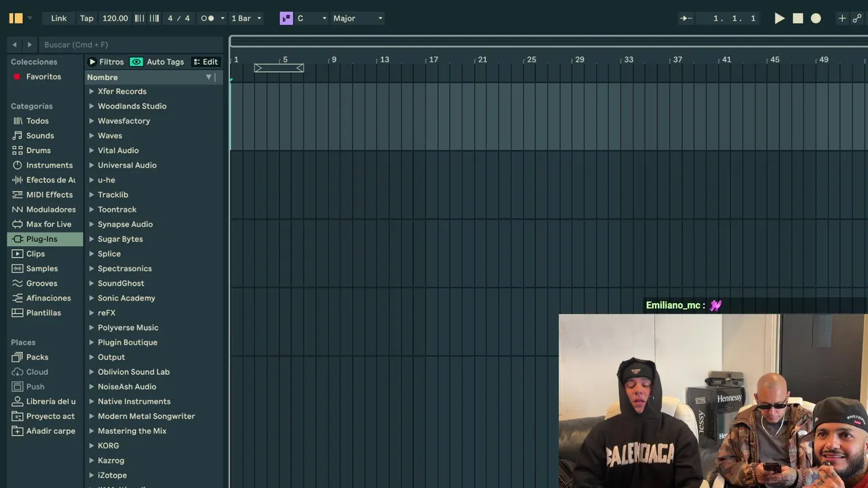This screenshot has height=488, width=868.
Task: Start playback with the Play button
Action: click(x=780, y=18)
